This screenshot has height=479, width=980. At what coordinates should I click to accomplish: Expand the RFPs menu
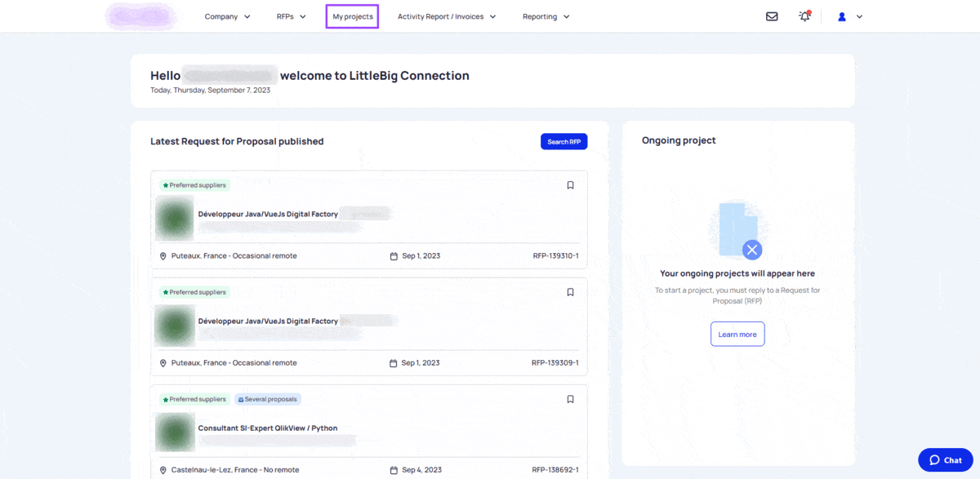(x=292, y=16)
